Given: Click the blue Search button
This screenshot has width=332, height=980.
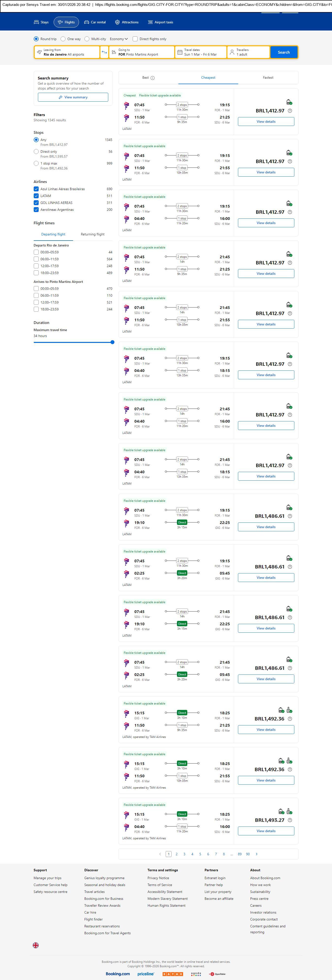Looking at the screenshot, I should (284, 52).
